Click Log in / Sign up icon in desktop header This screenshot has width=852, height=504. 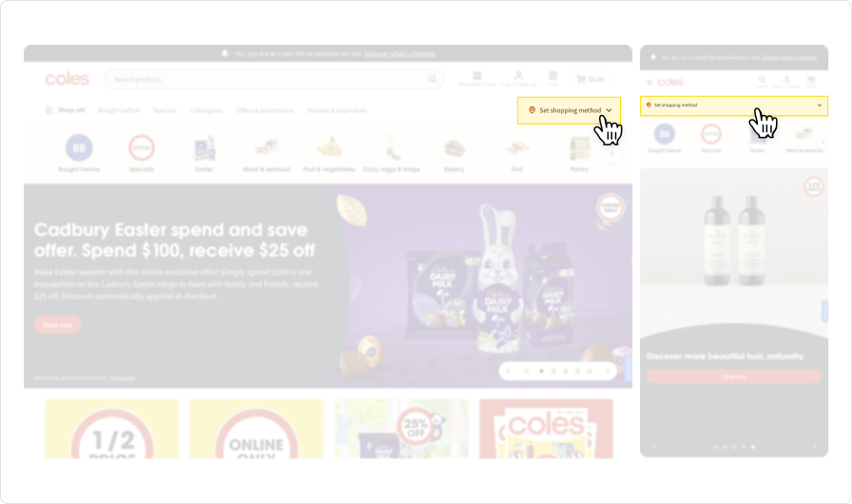(x=518, y=79)
